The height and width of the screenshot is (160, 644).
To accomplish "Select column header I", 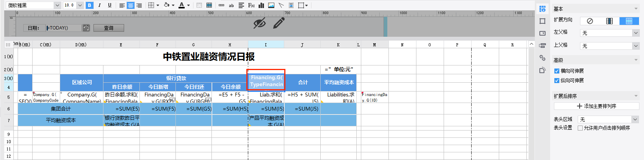I will pyautogui.click(x=266, y=44).
